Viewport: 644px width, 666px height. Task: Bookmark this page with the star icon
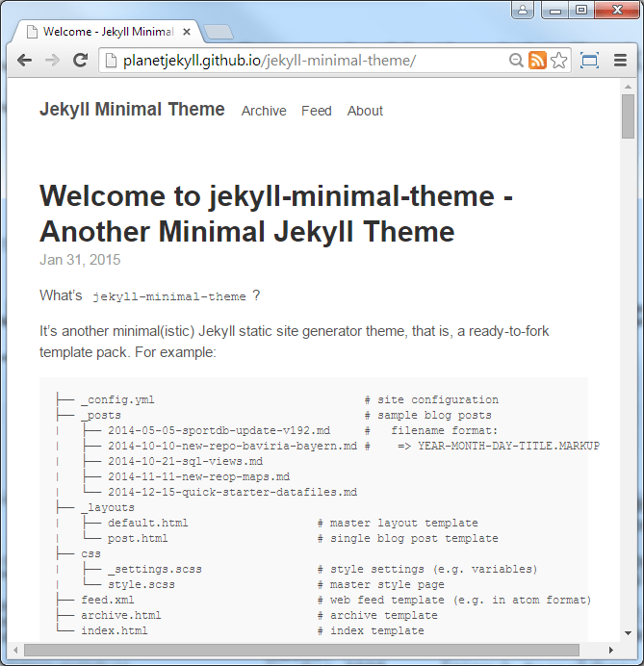[x=558, y=61]
